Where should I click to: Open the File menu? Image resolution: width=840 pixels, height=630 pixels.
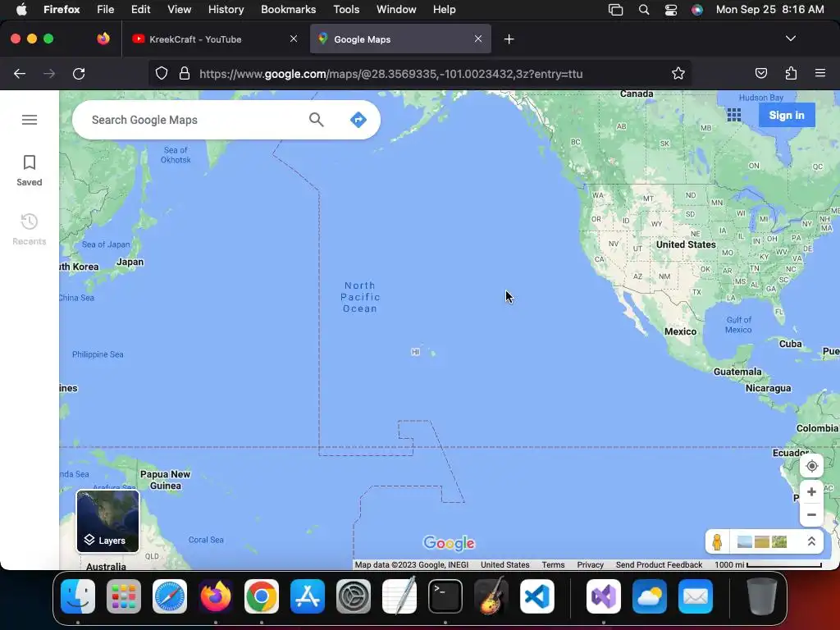(x=105, y=10)
